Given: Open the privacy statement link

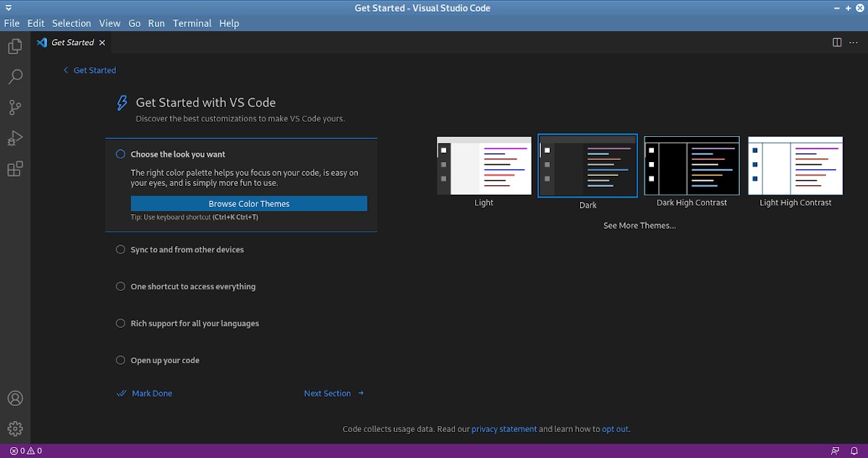Looking at the screenshot, I should (x=504, y=429).
